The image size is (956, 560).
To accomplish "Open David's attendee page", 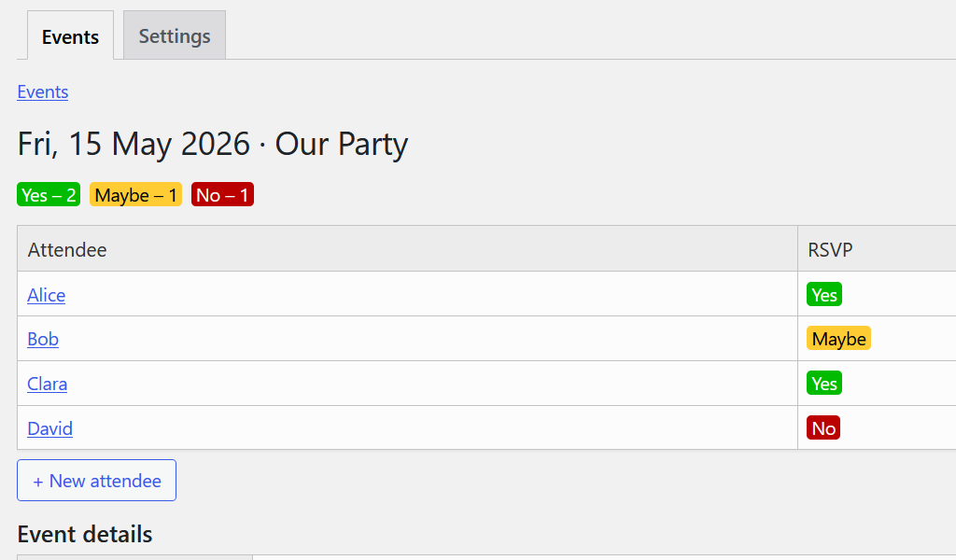I will (x=49, y=427).
